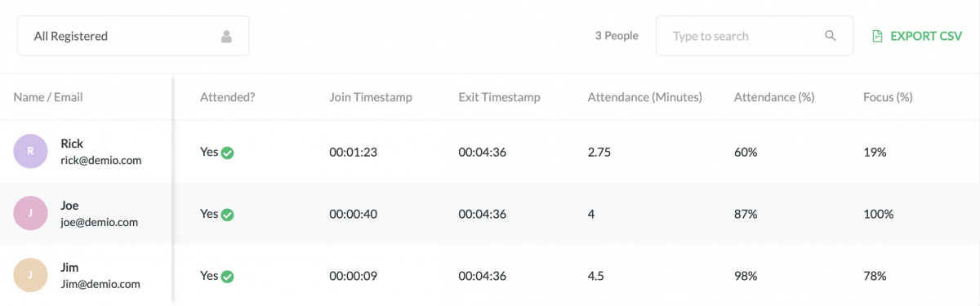Click the CSV document icon
The image size is (980, 306).
coord(877,36)
